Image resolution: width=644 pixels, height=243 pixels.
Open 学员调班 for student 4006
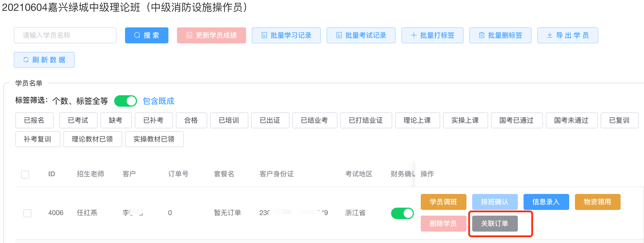pos(443,202)
